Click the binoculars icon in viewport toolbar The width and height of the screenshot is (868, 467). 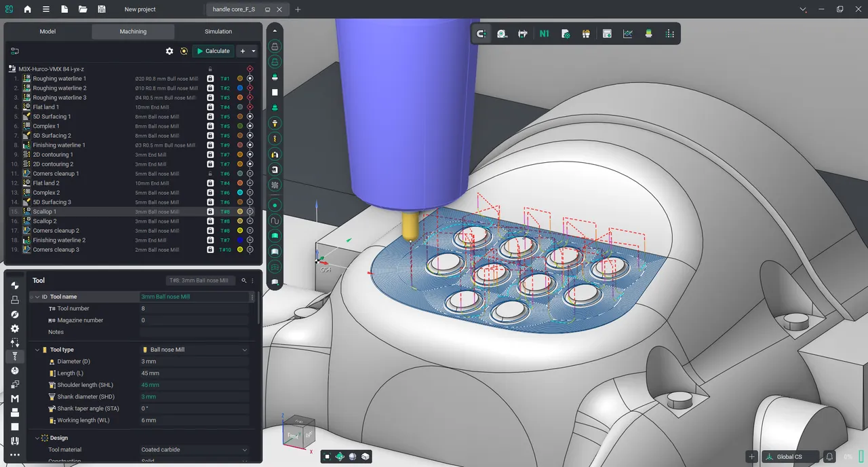(x=586, y=33)
